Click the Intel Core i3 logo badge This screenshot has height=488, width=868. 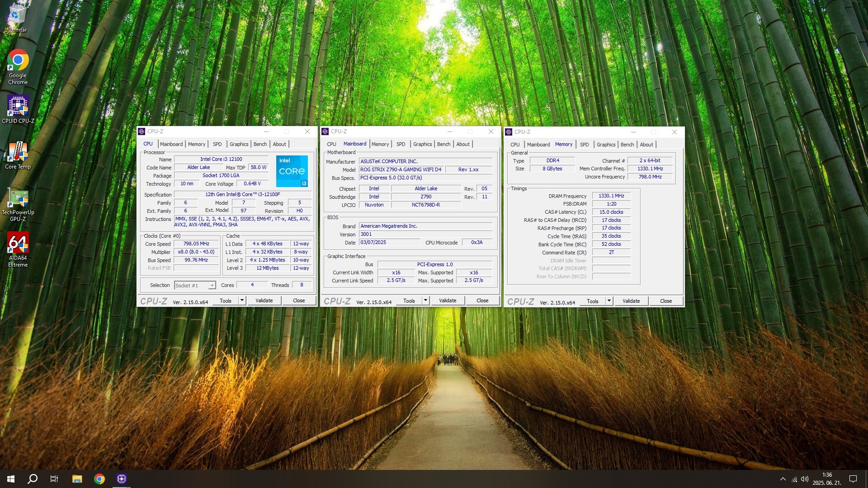point(292,171)
